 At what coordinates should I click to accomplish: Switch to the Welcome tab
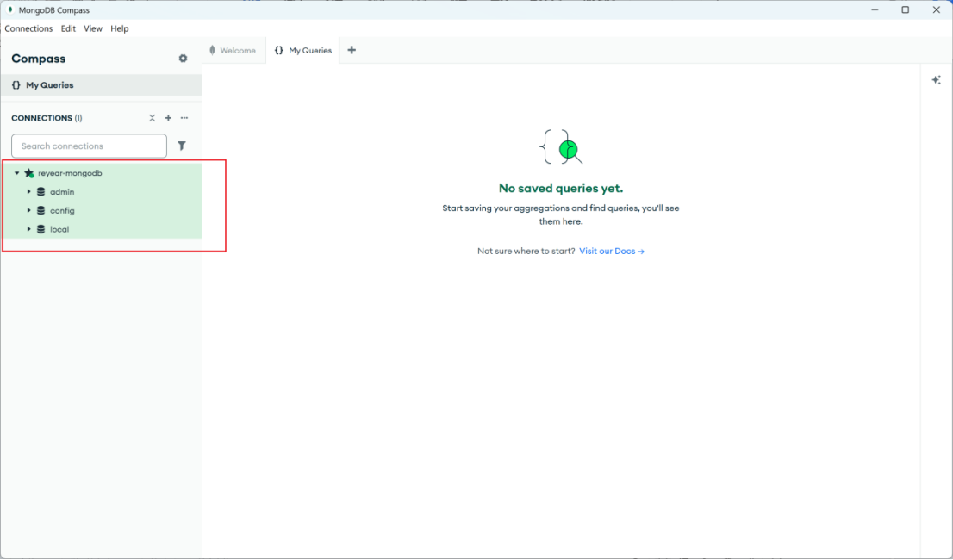(234, 51)
